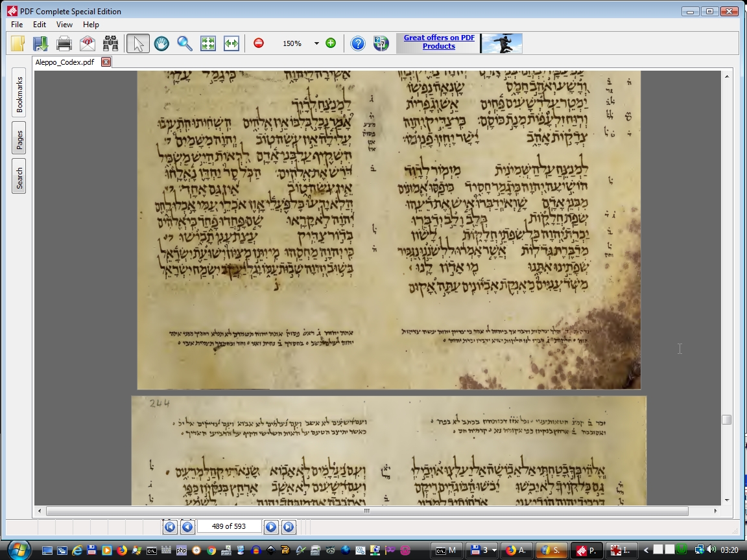This screenshot has width=747, height=560.
Task: Open the Edit menu
Action: tap(40, 25)
